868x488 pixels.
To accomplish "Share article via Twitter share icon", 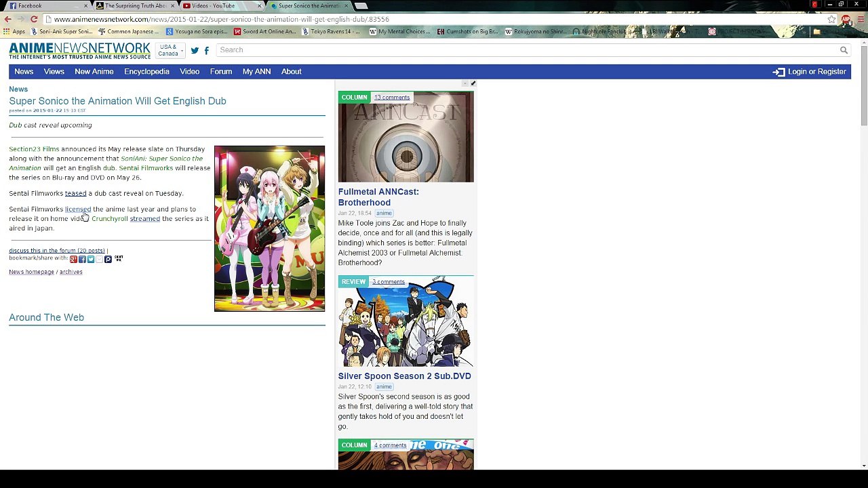I will click(91, 259).
